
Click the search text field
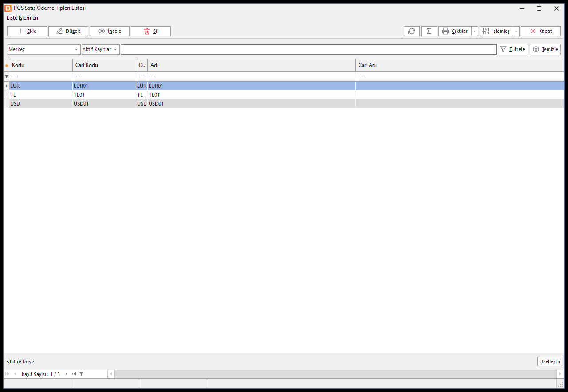(308, 49)
